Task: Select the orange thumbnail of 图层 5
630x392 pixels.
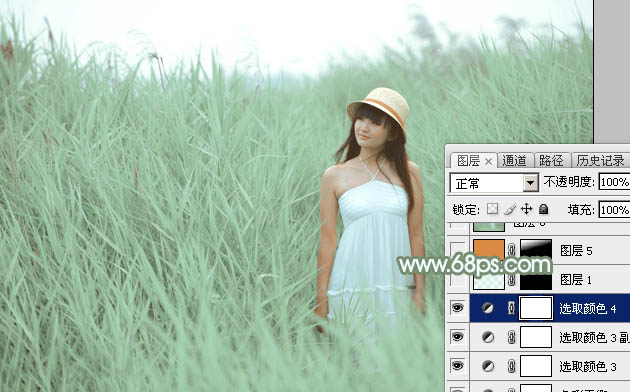Action: (x=489, y=249)
